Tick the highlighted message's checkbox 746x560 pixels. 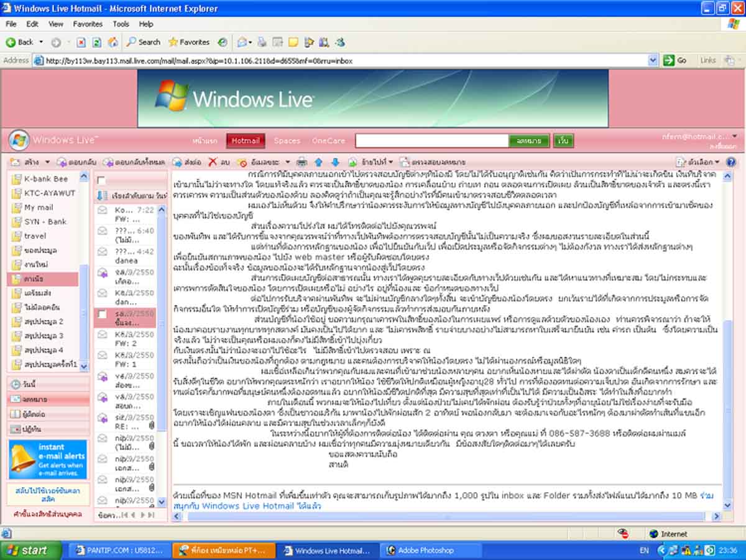click(x=102, y=314)
